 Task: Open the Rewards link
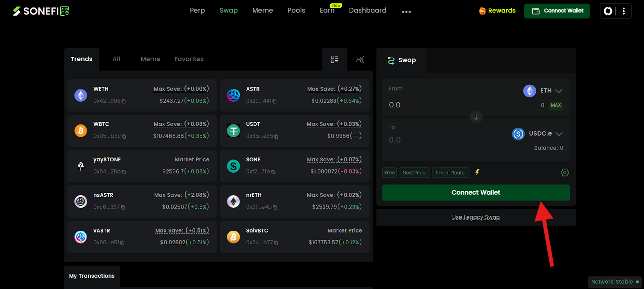497,11
